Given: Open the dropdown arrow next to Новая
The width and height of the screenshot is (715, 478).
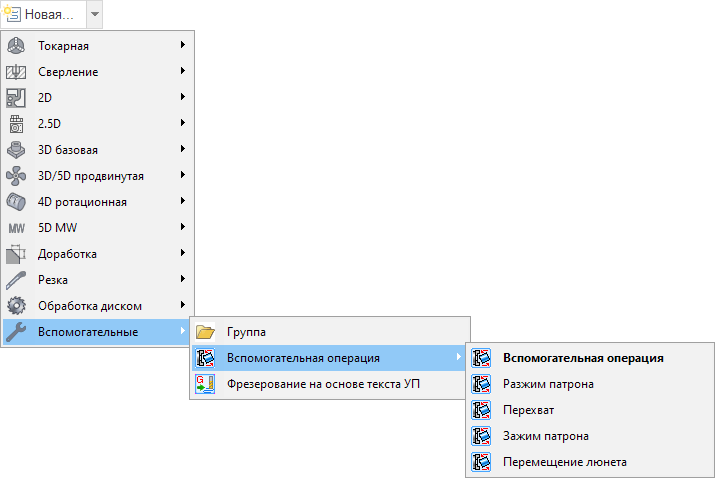Looking at the screenshot, I should [x=93, y=15].
